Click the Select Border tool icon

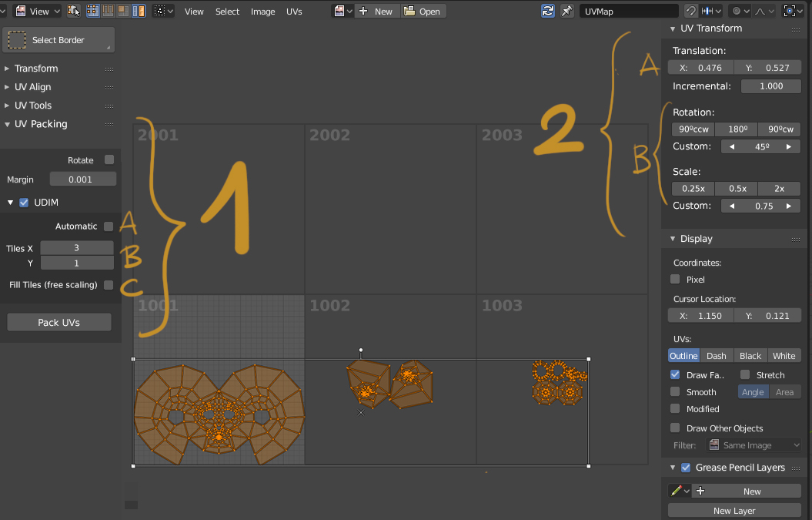click(17, 40)
